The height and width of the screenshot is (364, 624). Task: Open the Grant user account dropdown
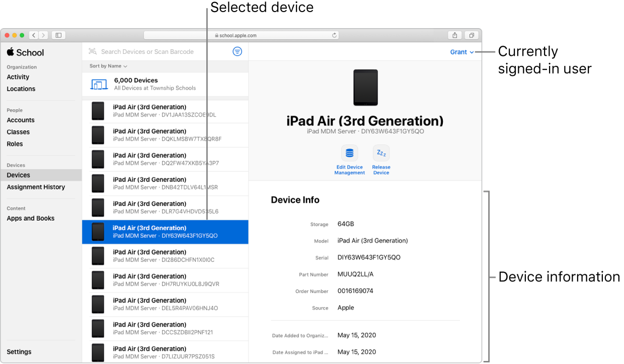tap(461, 52)
